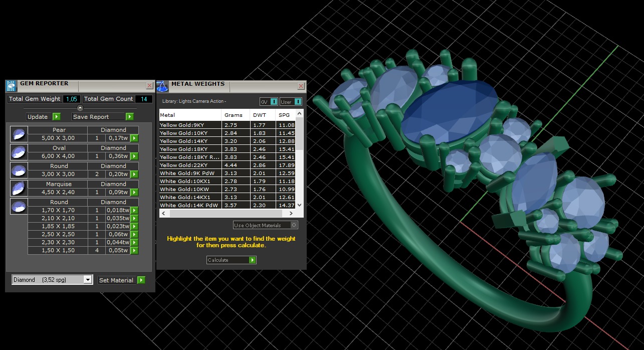
Task: Enable Use Object Materials option
Action: (x=266, y=225)
